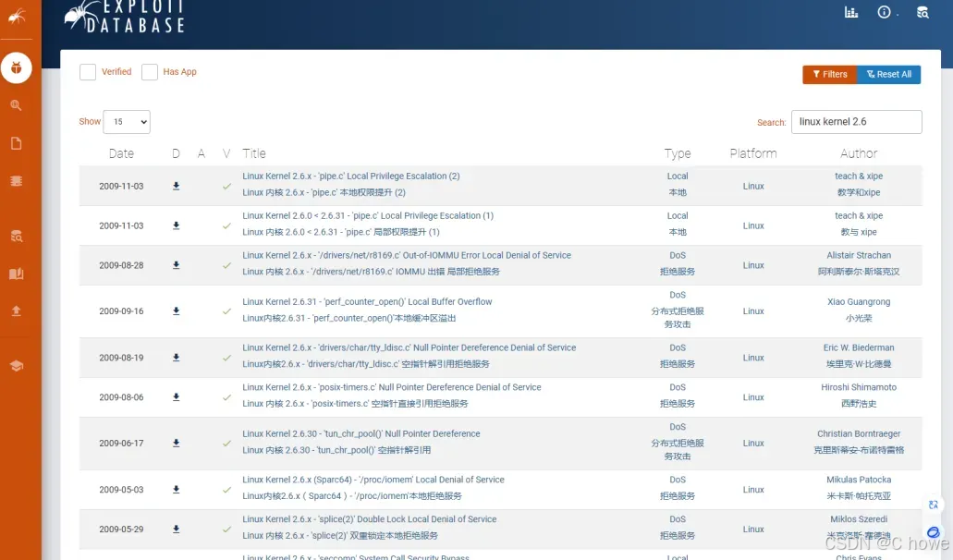Open author Mikulas Patocka link

tap(858, 480)
